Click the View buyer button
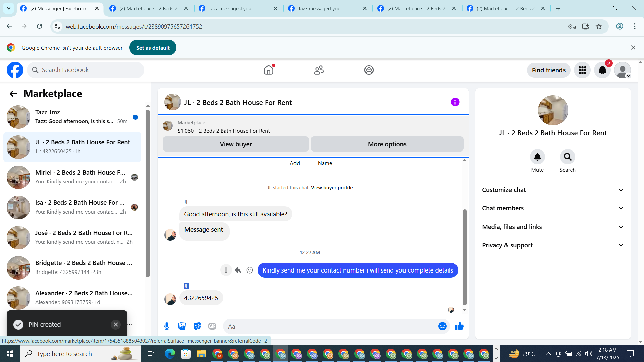Image resolution: width=644 pixels, height=362 pixels. coord(235,144)
